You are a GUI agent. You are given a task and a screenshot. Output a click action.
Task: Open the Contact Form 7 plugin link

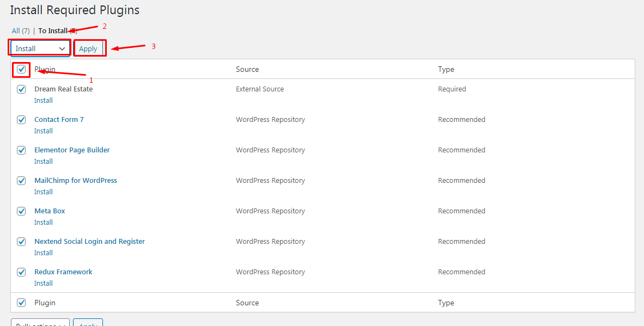(59, 119)
